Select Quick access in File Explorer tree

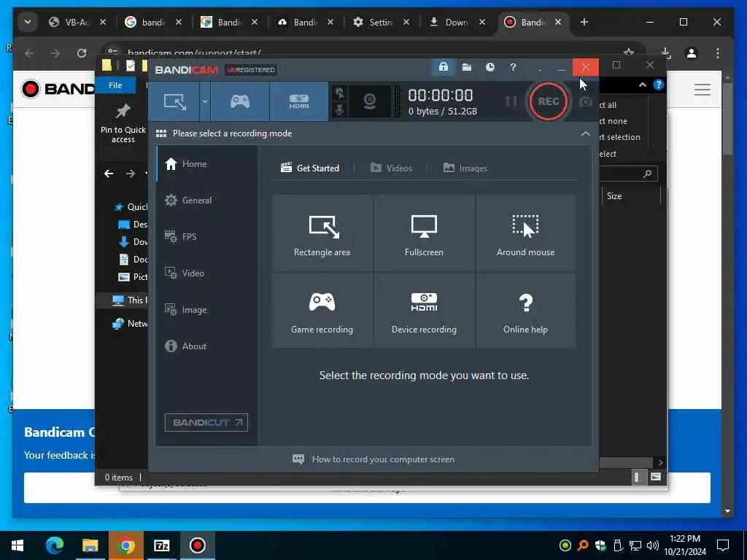(x=131, y=206)
